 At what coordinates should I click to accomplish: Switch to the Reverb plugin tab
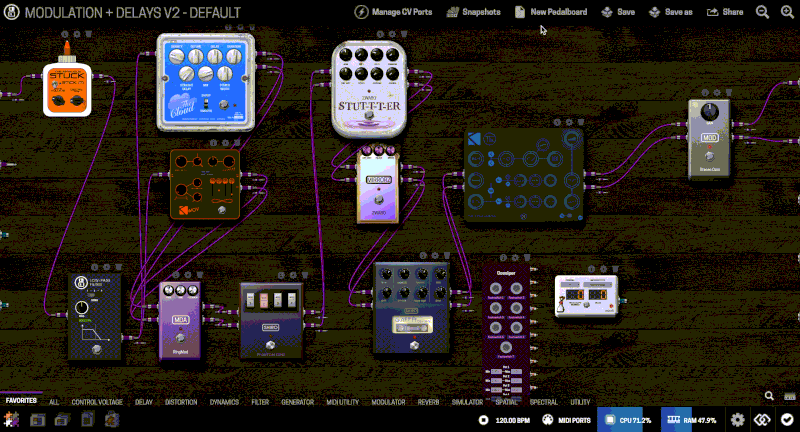click(428, 402)
